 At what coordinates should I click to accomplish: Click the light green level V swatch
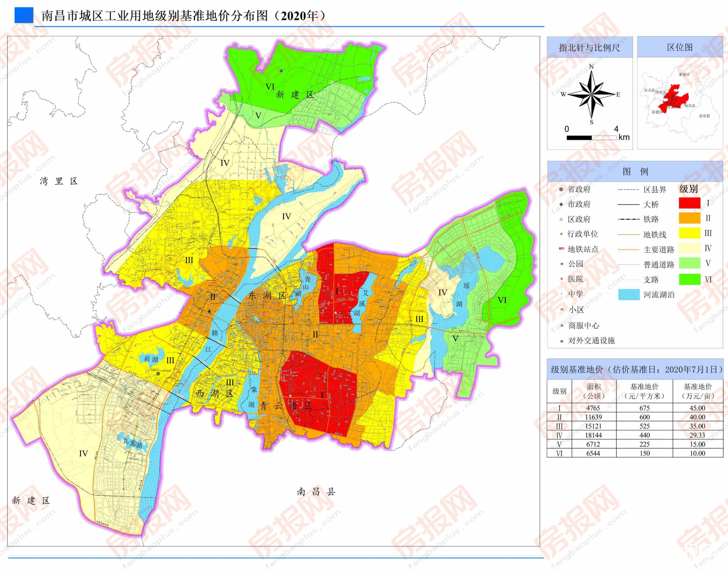pyautogui.click(x=689, y=263)
